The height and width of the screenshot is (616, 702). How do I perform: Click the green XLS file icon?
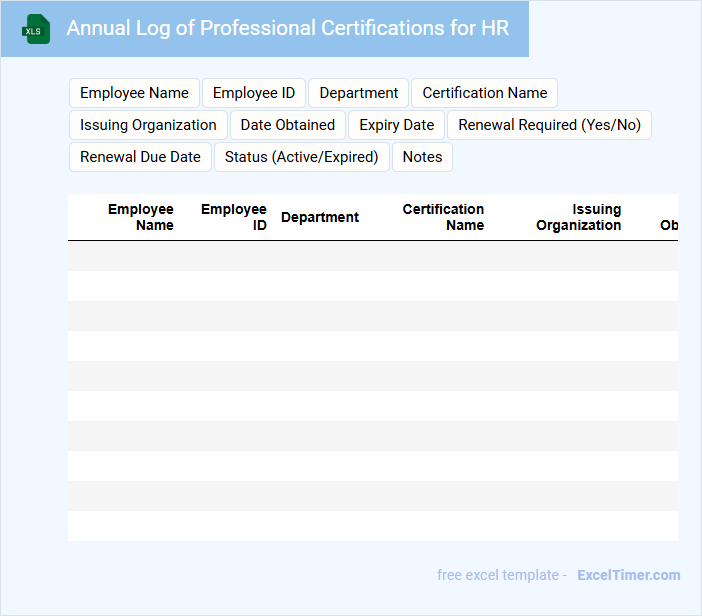pos(36,29)
